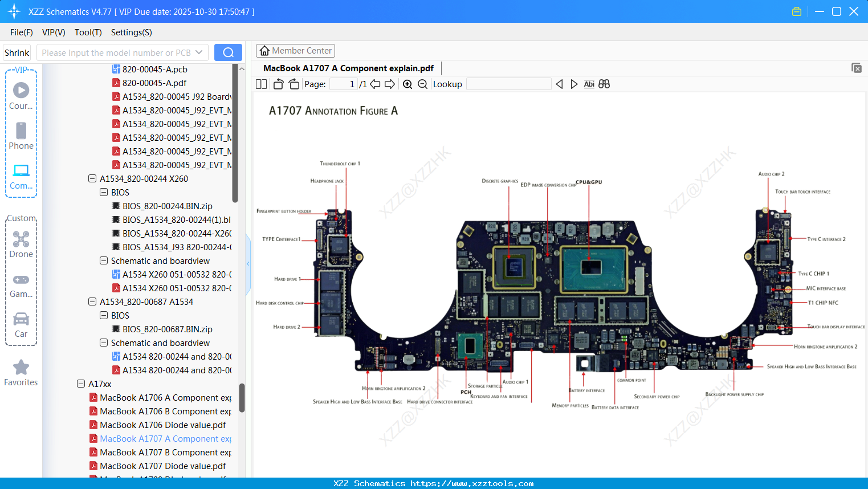Viewport: 868px width, 489px height.
Task: Click the Member Center button
Action: 295,51
